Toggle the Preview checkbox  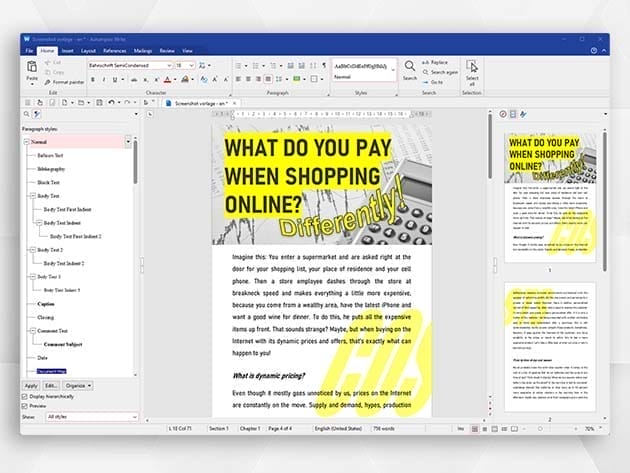coord(26,406)
